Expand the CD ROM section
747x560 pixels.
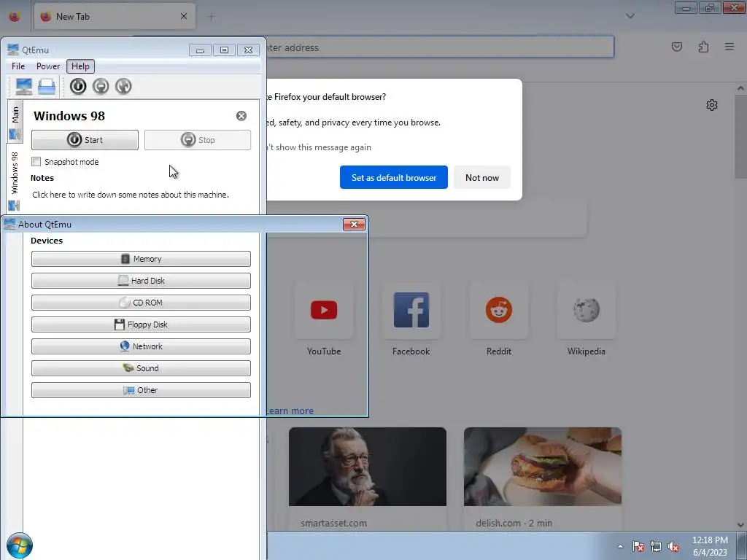(141, 303)
